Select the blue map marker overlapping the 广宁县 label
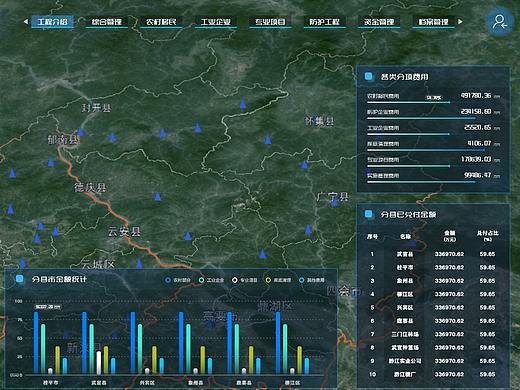This screenshot has width=520, height=390. pyautogui.click(x=334, y=201)
